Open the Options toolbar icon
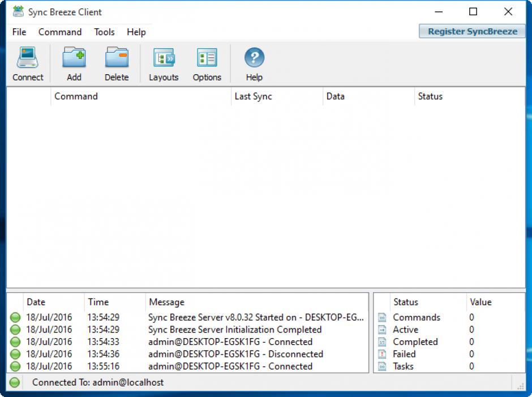Screen dimensions: 532x397 207,58
